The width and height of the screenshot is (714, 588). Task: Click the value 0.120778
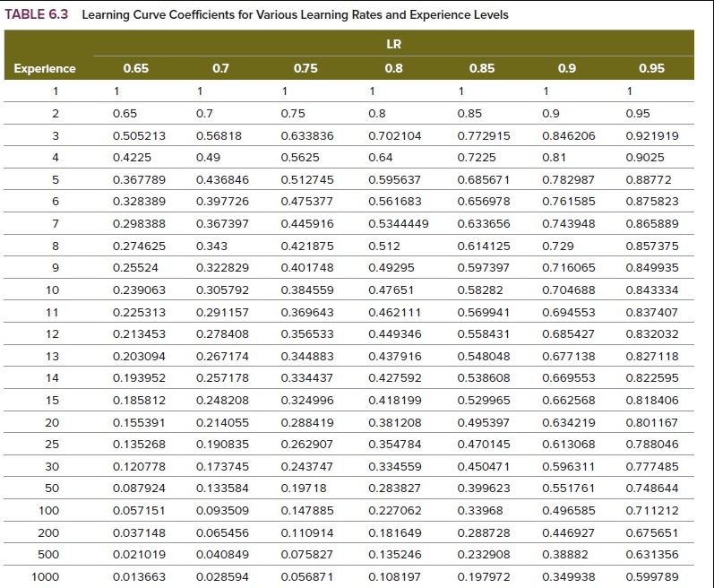(140, 467)
